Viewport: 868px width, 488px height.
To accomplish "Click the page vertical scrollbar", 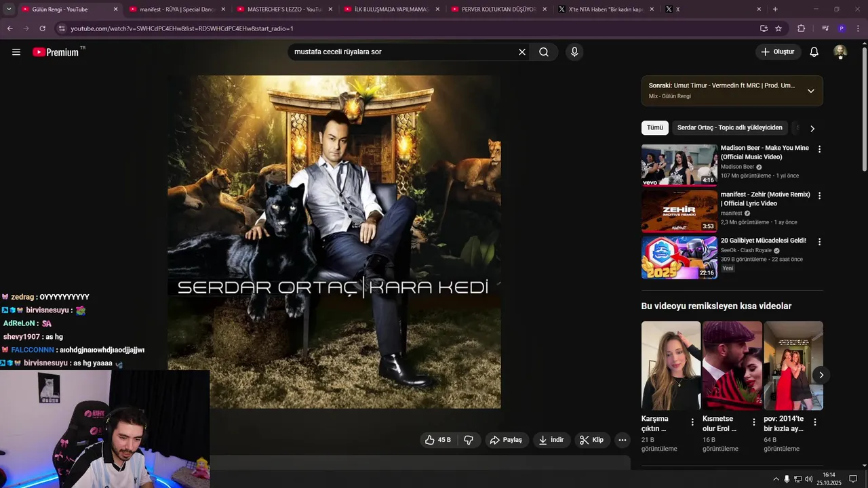I will click(864, 108).
